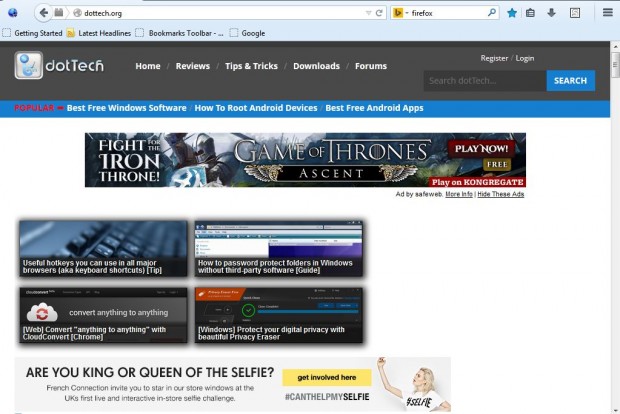
Task: Open the useful browser hotkeys article thumbnail
Action: (x=104, y=248)
